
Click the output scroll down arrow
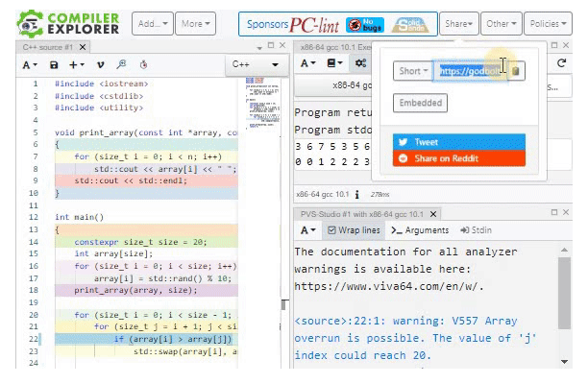[564, 362]
